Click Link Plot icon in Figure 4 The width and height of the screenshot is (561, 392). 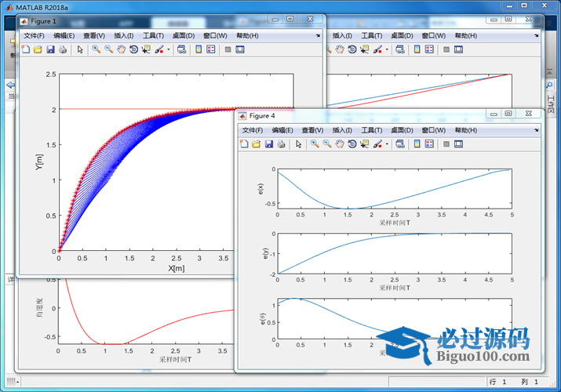tap(400, 144)
